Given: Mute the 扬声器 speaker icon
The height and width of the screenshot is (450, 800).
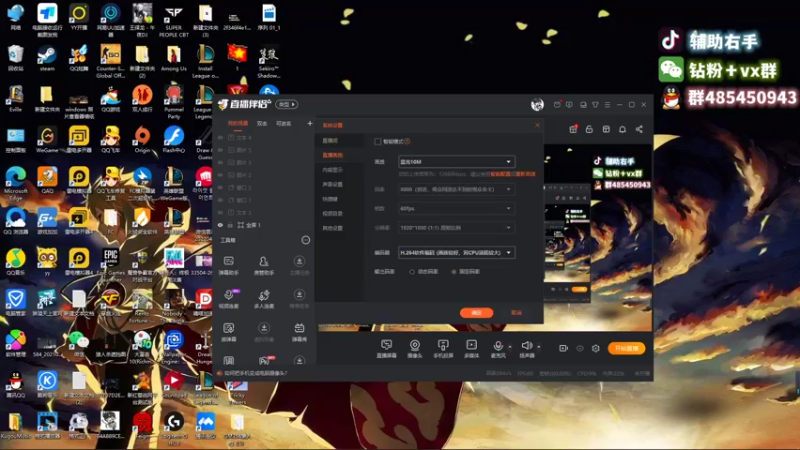Looking at the screenshot, I should [x=527, y=346].
